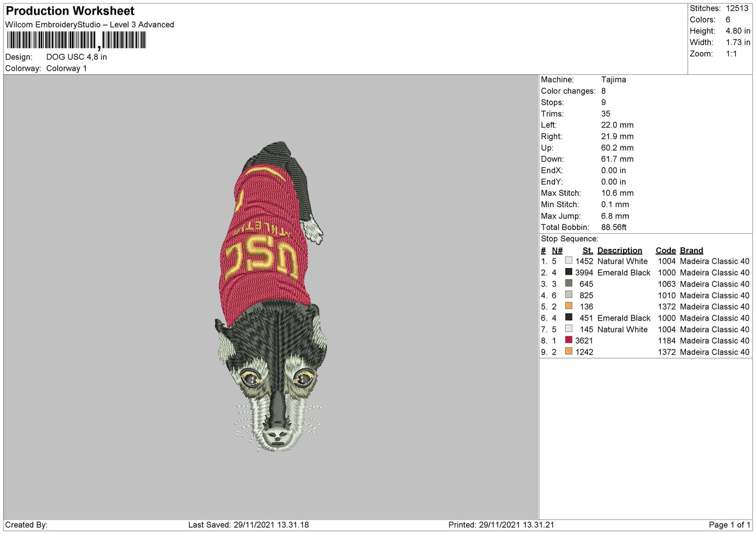Click the Color changes value '8'

pyautogui.click(x=603, y=91)
